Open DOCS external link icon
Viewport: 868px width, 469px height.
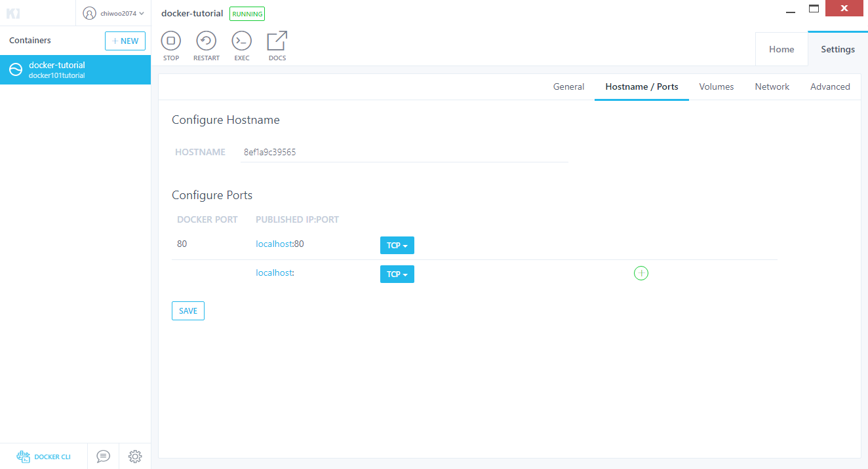[x=277, y=41]
